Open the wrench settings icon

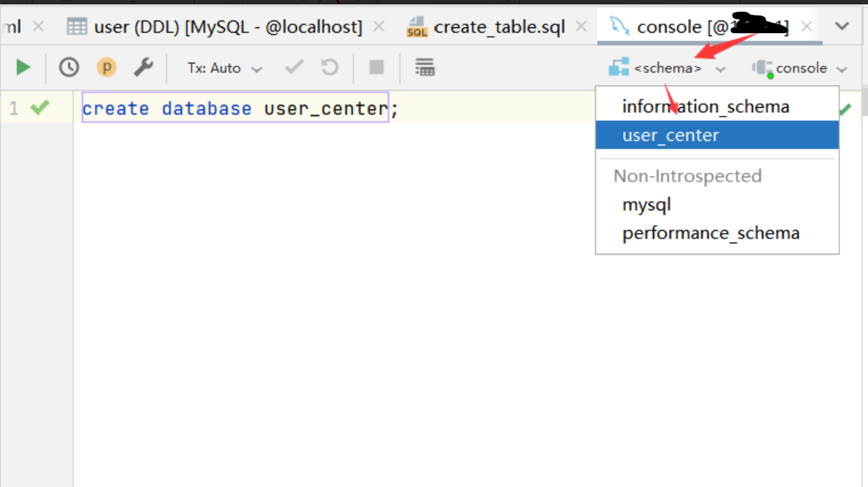(143, 68)
